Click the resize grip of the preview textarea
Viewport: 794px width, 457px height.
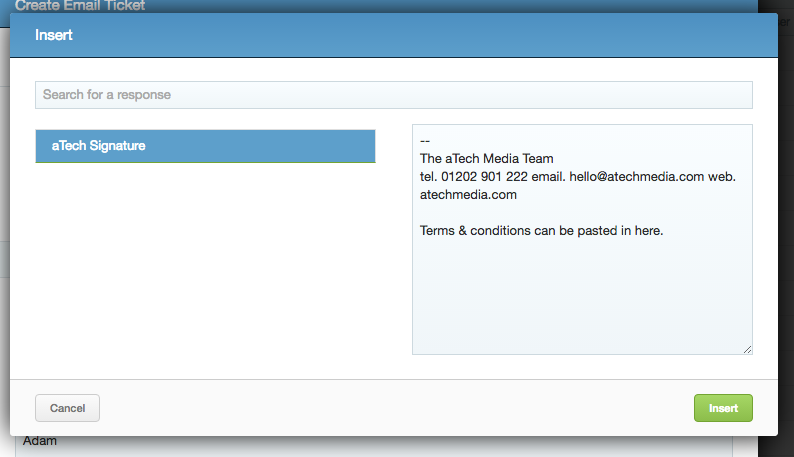pyautogui.click(x=747, y=350)
